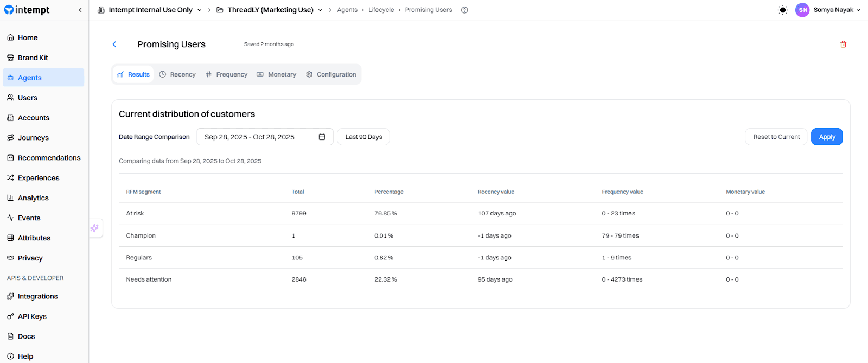The image size is (868, 363).
Task: Open calendar icon in date field
Action: (x=322, y=137)
